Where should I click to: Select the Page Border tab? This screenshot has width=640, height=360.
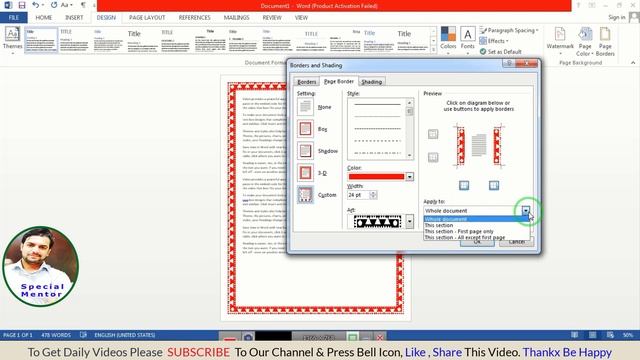pyautogui.click(x=339, y=81)
